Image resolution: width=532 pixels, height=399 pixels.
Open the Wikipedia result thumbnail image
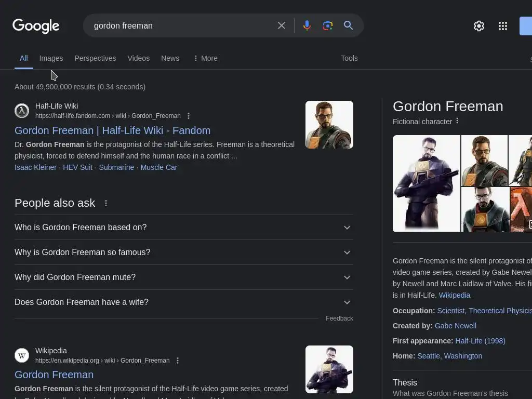click(x=329, y=369)
